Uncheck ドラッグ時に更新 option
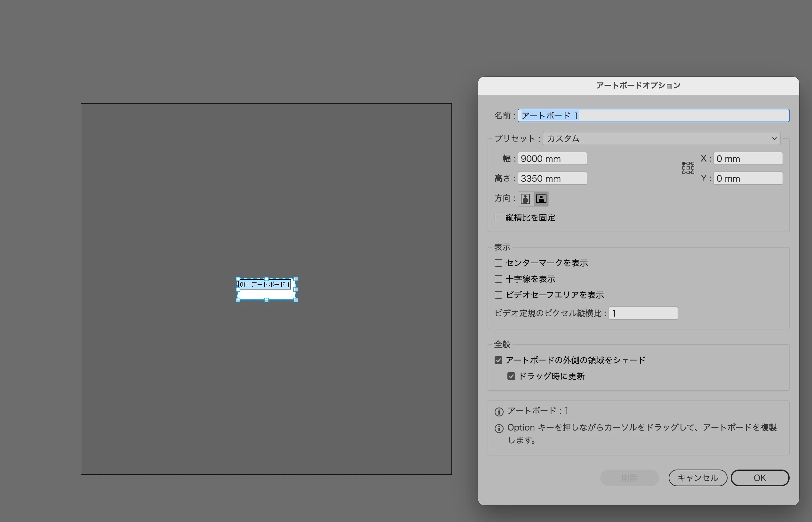Viewport: 812px width, 522px height. click(511, 376)
